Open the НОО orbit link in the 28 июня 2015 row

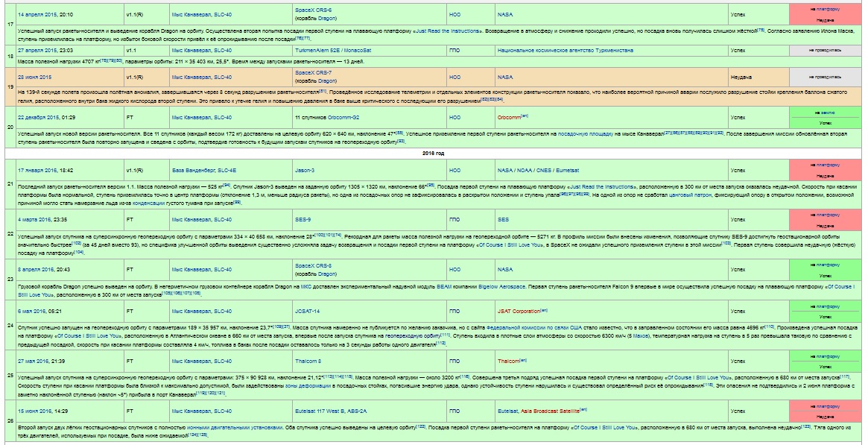tap(454, 78)
